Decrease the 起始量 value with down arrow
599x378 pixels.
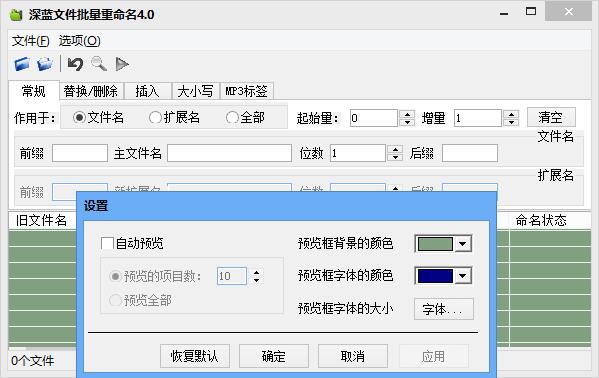pyautogui.click(x=407, y=122)
